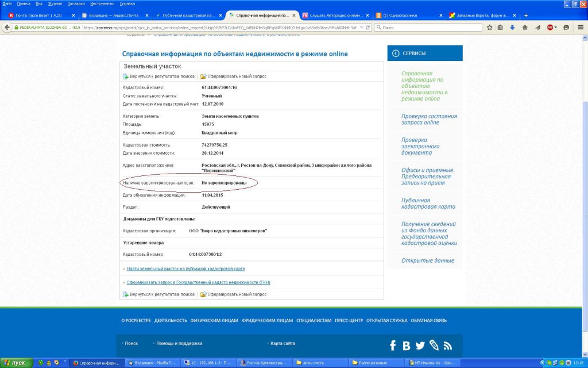This screenshot has height=368, width=588.
Task: Reload the page using the refresh icon
Action: 368,28
